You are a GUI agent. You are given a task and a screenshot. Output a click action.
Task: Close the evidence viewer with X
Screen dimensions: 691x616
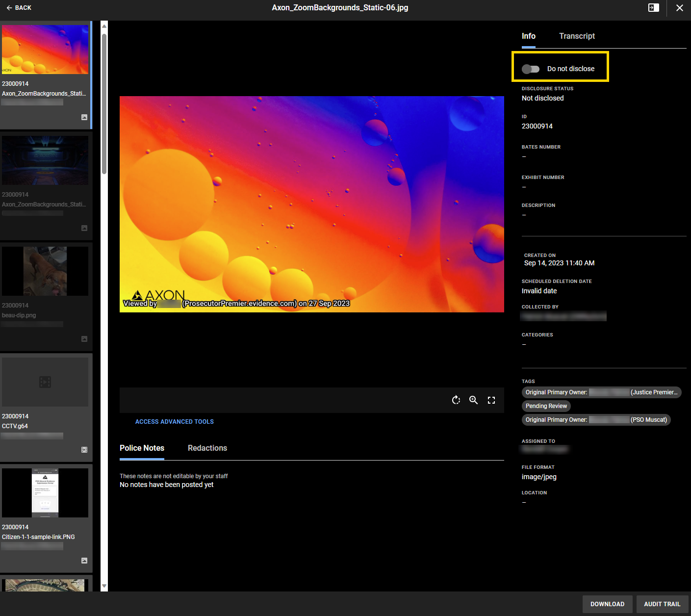pyautogui.click(x=679, y=8)
